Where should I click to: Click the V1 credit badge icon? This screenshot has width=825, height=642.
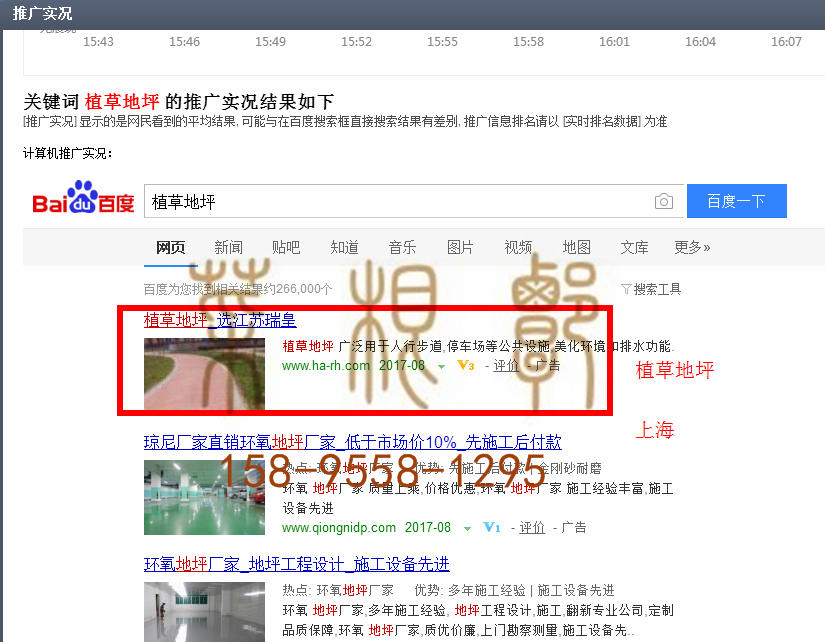pos(492,527)
